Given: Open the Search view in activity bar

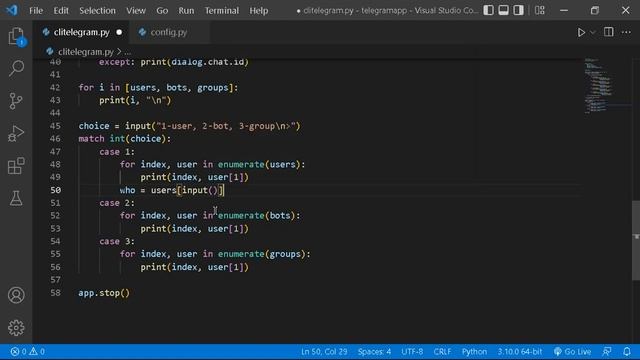Looking at the screenshot, I should [x=16, y=68].
